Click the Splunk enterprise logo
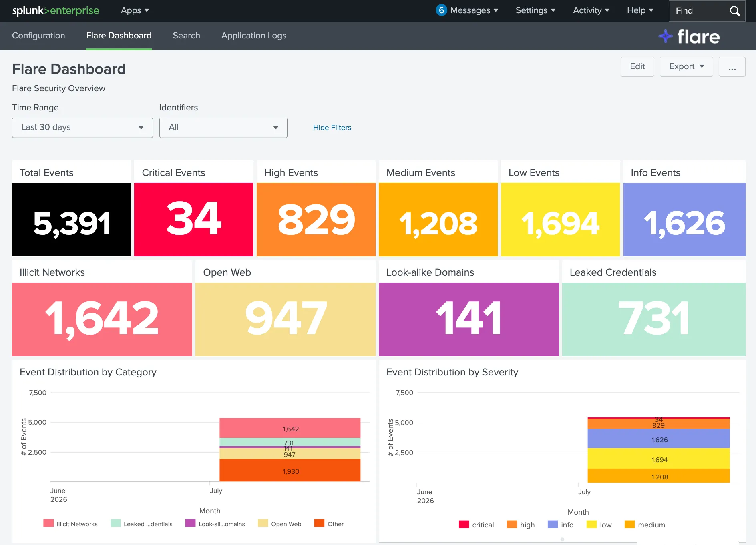 (x=56, y=10)
